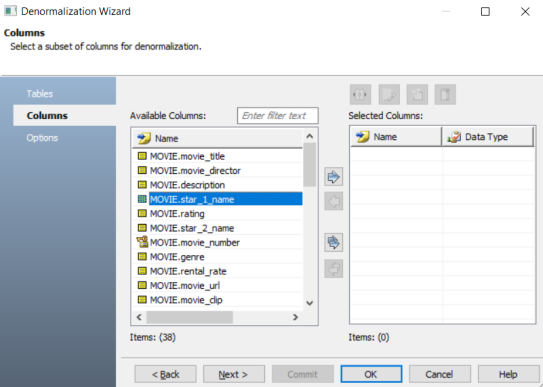Click the Denormalization Wizard title bar icon

click(10, 11)
